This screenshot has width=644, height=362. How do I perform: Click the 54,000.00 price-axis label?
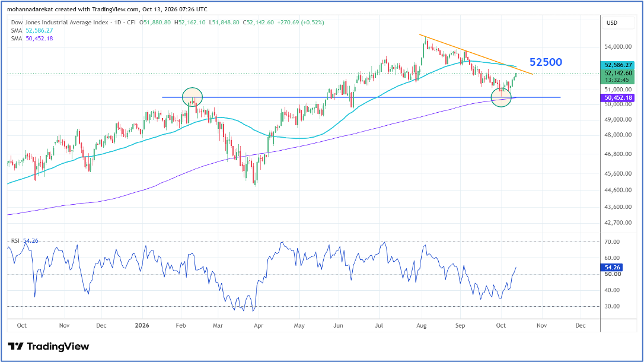coord(618,46)
